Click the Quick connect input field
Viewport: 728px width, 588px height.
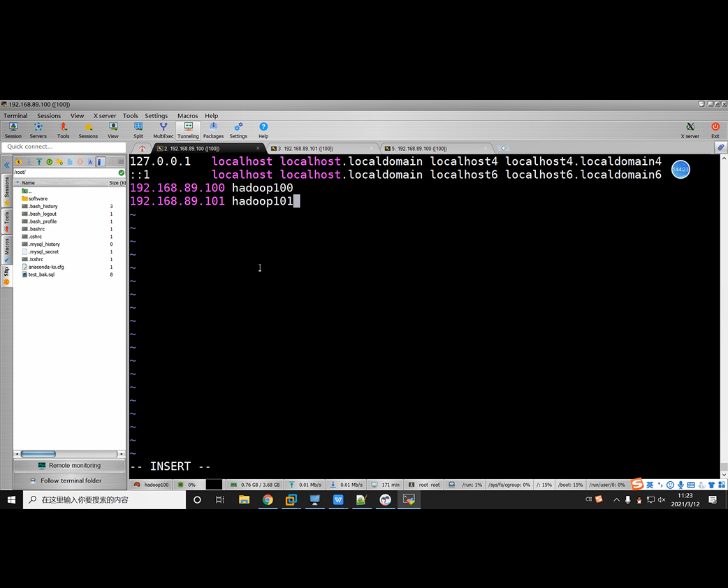(64, 147)
